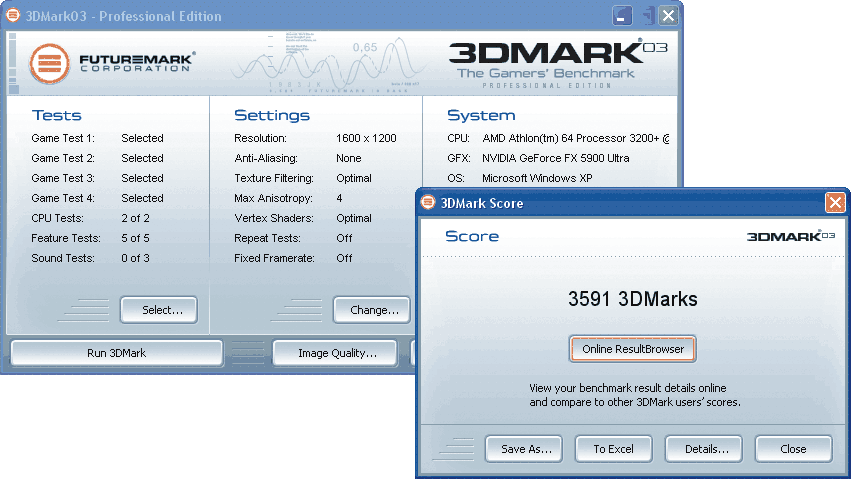This screenshot has width=851, height=479.
Task: Click 'Feature Tests:' label
Action: tap(66, 238)
